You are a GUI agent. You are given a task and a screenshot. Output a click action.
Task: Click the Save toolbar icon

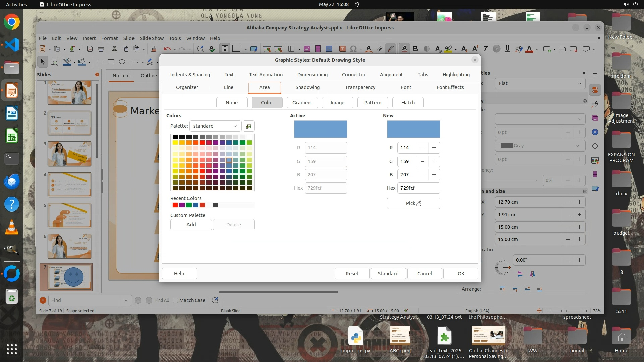click(72, 49)
